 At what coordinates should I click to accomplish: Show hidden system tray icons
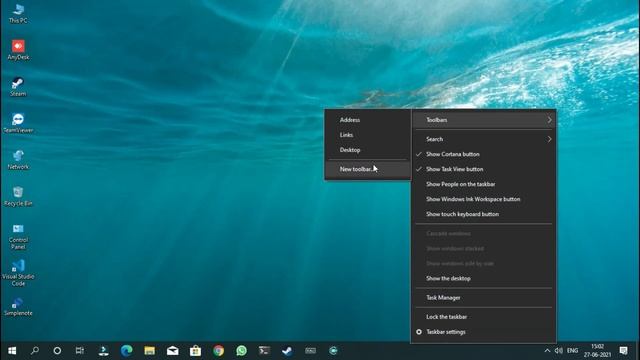tap(547, 351)
